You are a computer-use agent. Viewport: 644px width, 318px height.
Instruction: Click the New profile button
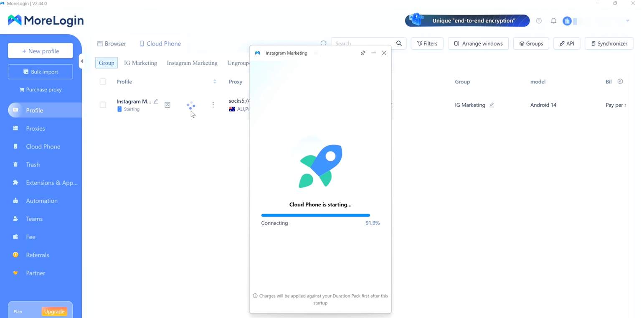pos(41,51)
